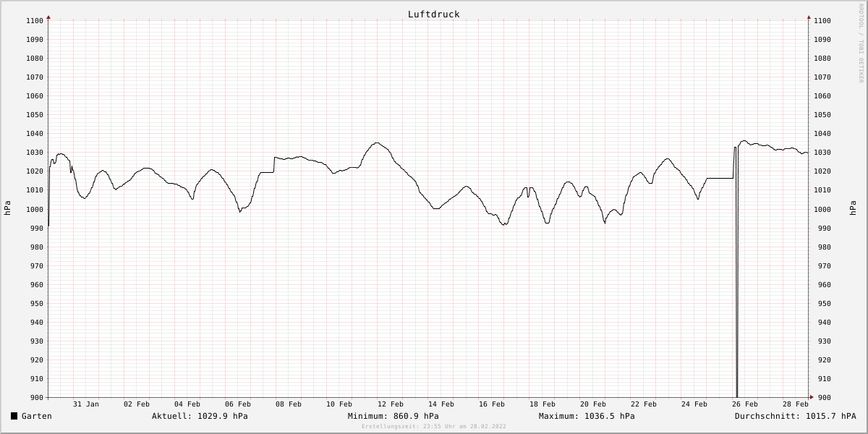
Task: Click the 1000 tick label on left axis
Action: [x=35, y=209]
